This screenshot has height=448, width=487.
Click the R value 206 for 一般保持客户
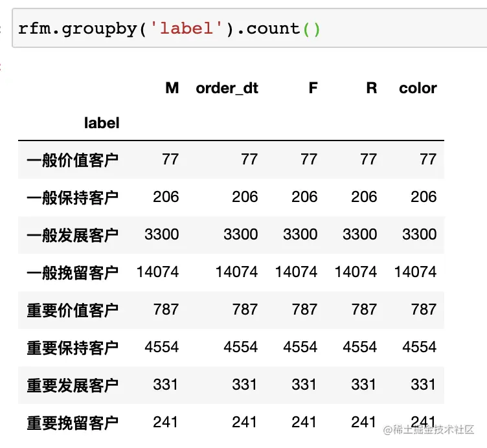364,197
